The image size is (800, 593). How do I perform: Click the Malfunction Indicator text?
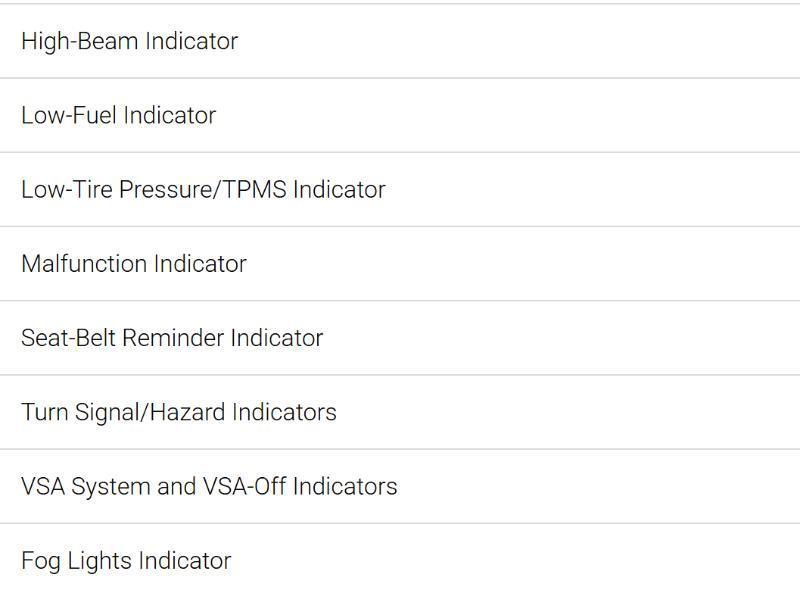coord(133,263)
